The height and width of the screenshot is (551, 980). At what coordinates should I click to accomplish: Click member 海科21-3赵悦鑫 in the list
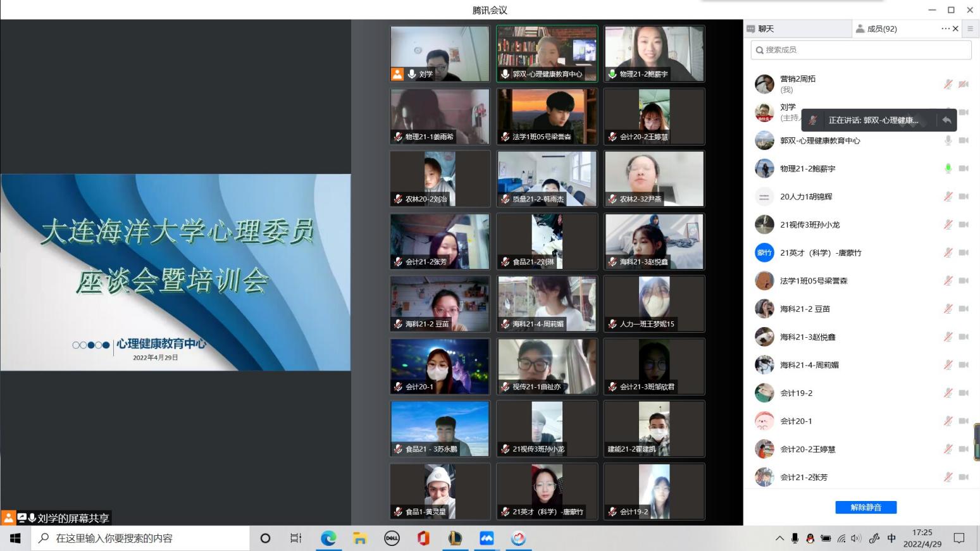[x=807, y=337]
